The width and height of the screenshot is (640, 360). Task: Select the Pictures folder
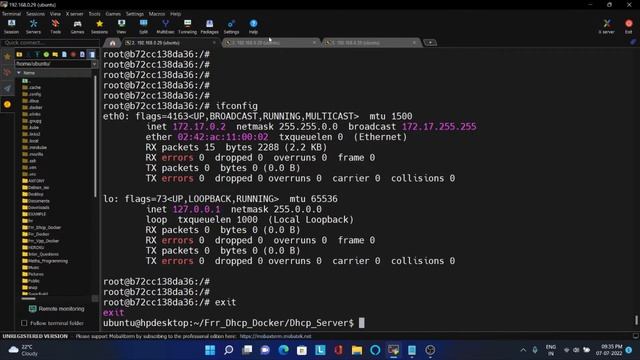[x=33, y=274]
